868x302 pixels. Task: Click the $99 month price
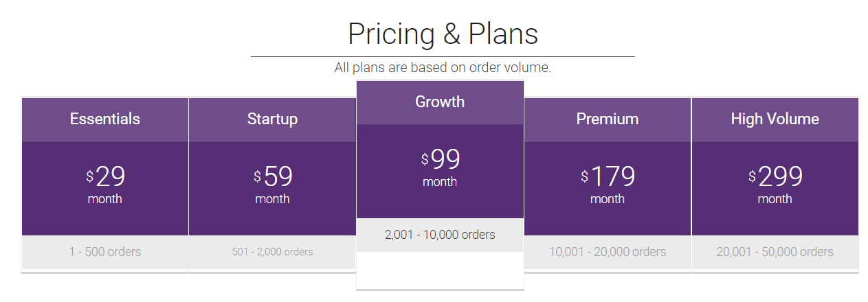click(x=440, y=168)
